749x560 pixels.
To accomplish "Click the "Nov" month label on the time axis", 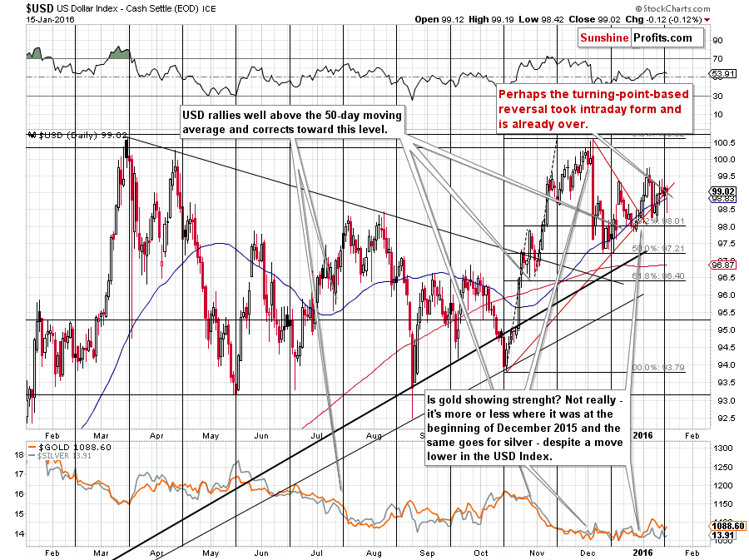I will tap(537, 553).
